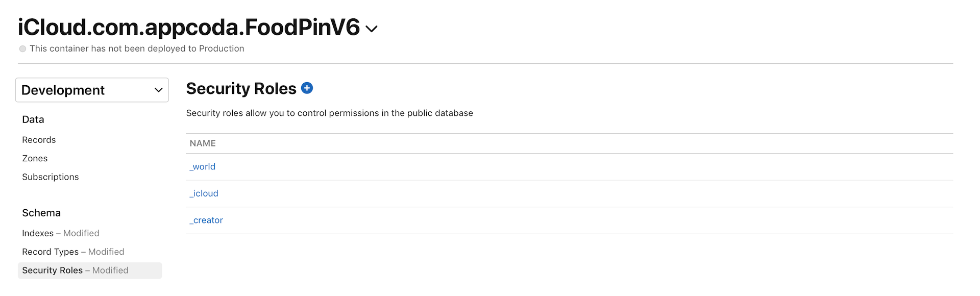The height and width of the screenshot is (296, 980).
Task: Select Indexes under Schema
Action: pos(38,233)
